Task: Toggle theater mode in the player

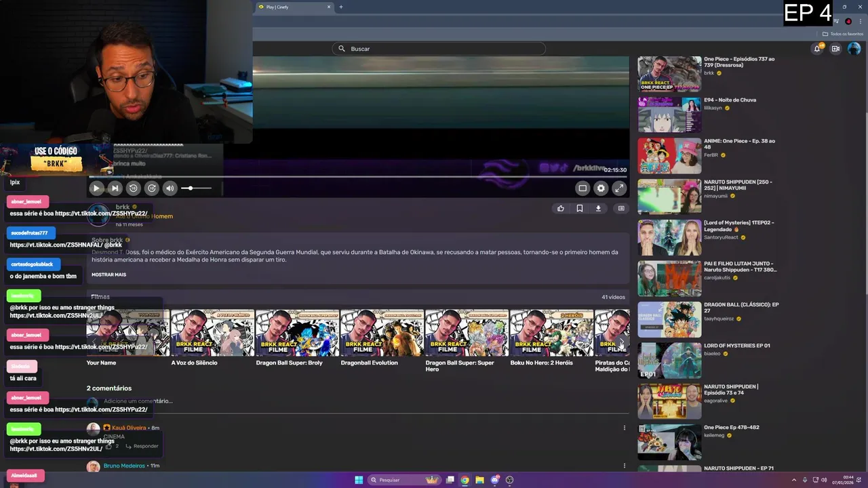Action: click(x=583, y=188)
